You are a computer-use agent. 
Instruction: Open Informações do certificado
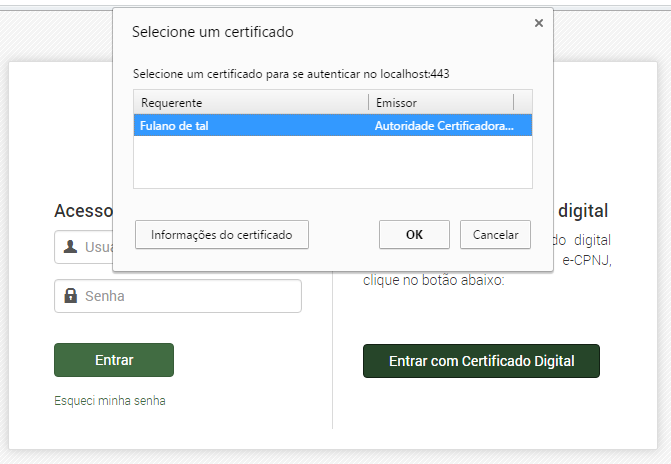tap(221, 235)
